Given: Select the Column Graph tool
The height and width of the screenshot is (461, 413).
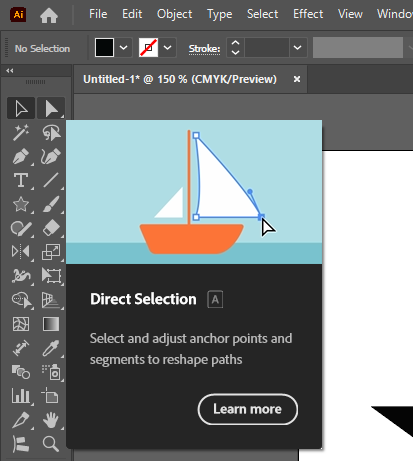Looking at the screenshot, I should pos(21,396).
